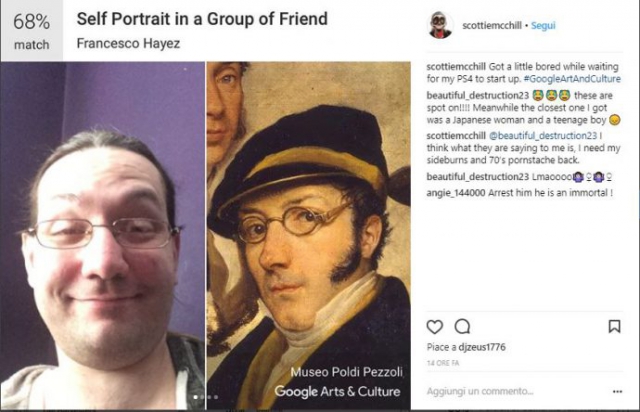This screenshot has height=412, width=640.
Task: Select the last carousel dot indicator
Action: click(x=216, y=397)
